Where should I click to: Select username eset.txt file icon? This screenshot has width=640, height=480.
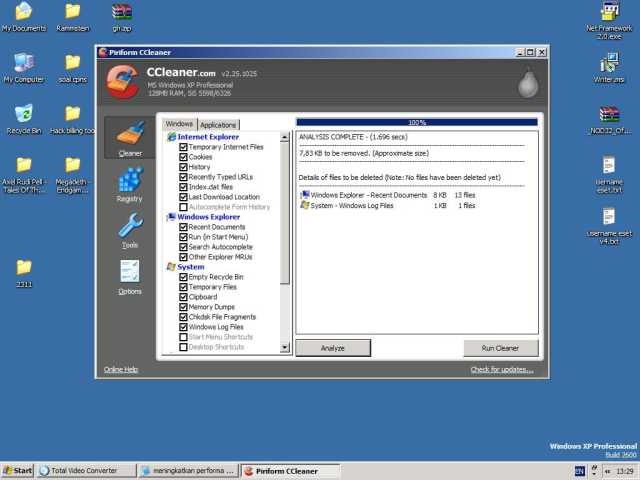pyautogui.click(x=609, y=175)
